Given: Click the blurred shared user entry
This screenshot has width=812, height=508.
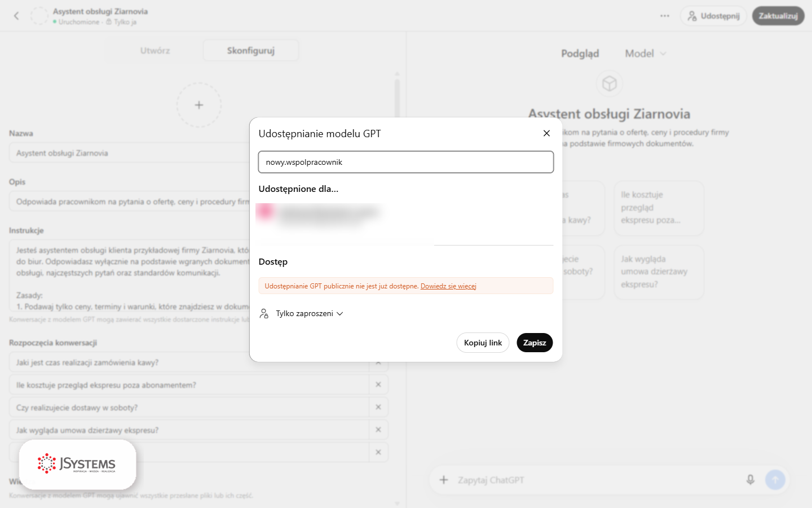Looking at the screenshot, I should click(319, 215).
